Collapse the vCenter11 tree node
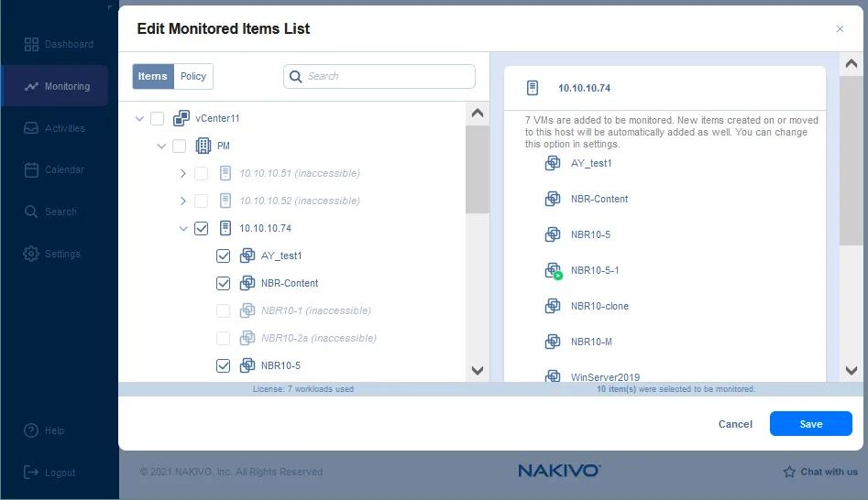 (x=139, y=118)
